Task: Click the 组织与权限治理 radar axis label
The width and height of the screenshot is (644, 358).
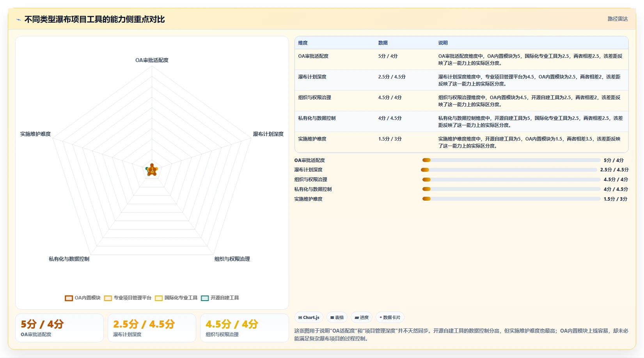Action: click(x=232, y=259)
